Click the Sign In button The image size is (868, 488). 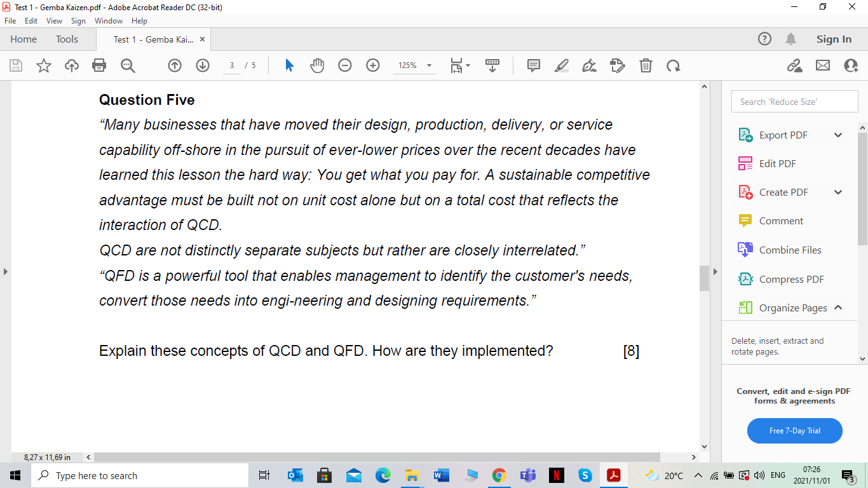[x=833, y=39]
